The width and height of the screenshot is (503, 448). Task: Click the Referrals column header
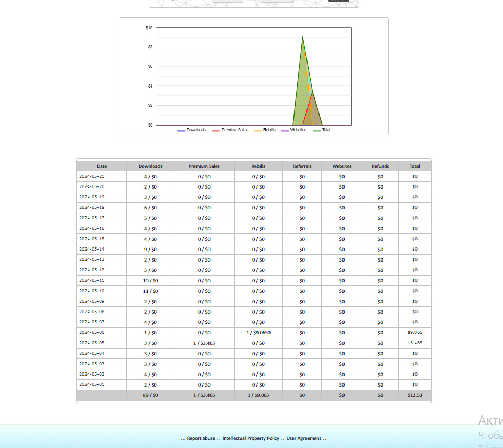point(302,166)
